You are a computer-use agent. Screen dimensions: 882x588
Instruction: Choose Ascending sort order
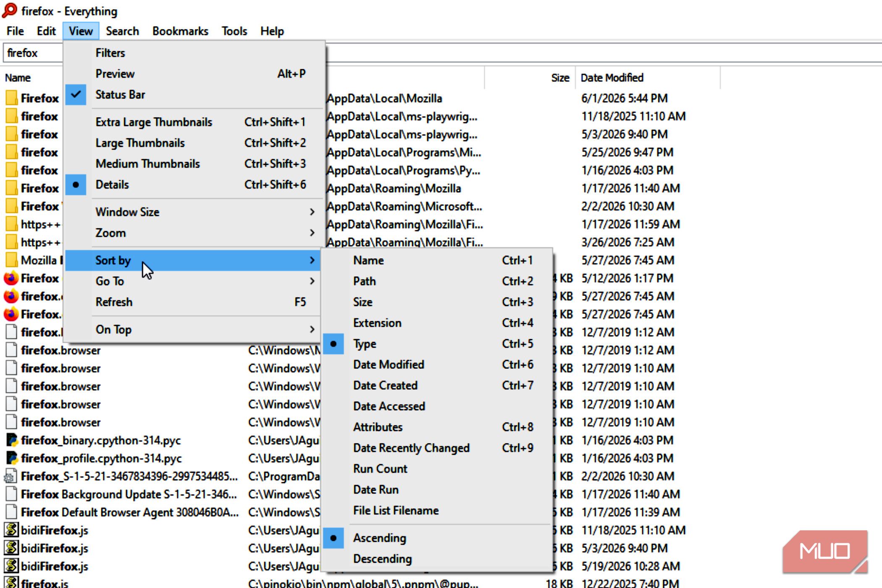pyautogui.click(x=437, y=538)
